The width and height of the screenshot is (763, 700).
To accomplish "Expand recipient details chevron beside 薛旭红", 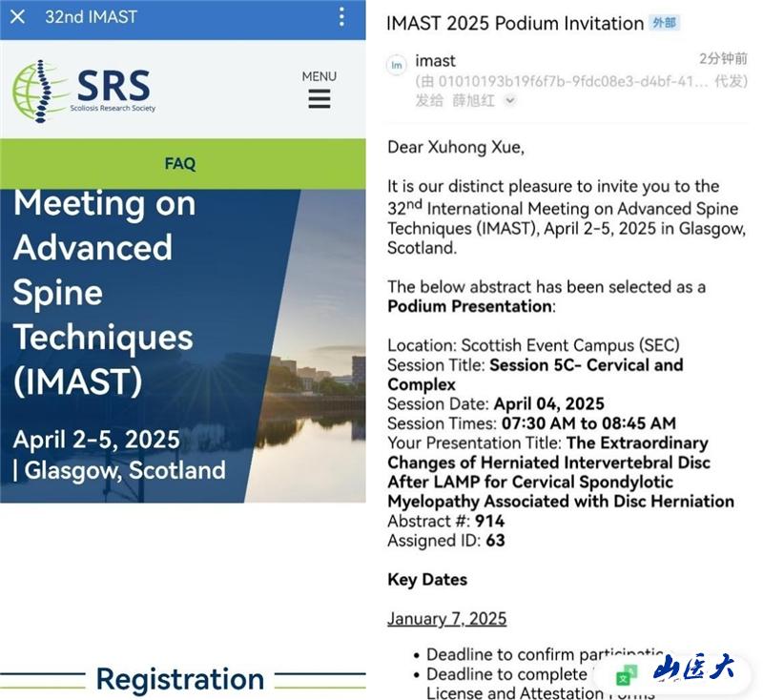I will click(x=510, y=101).
